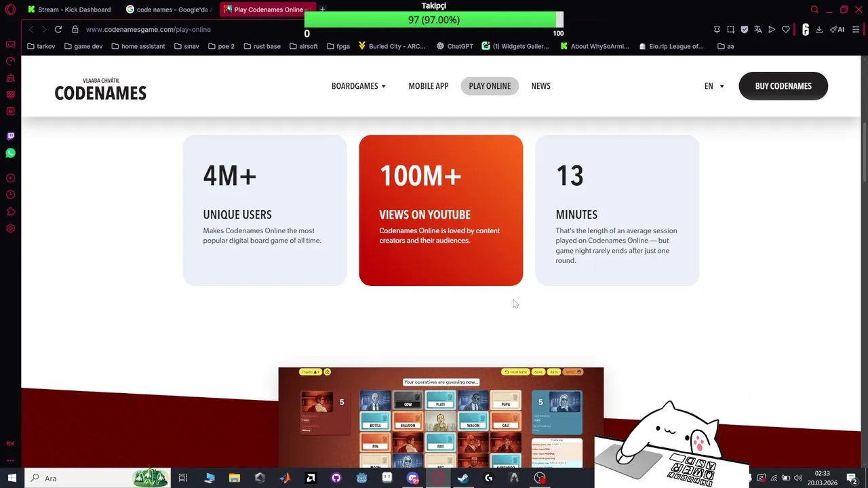Open the EN language selector
This screenshot has width=868, height=488.
714,86
